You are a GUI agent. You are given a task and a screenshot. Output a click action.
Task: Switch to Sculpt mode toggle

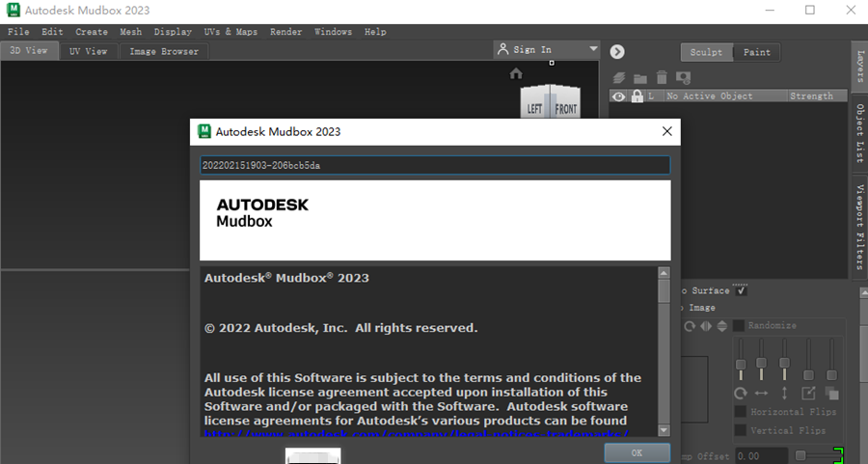[x=706, y=52]
